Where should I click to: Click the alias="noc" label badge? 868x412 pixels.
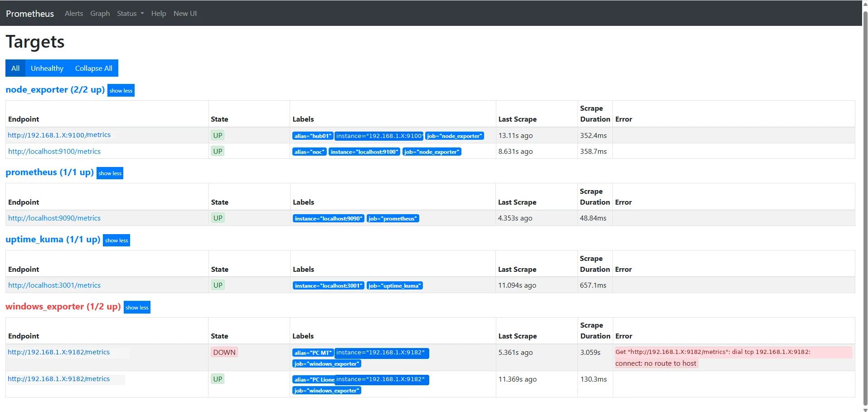[x=309, y=152]
